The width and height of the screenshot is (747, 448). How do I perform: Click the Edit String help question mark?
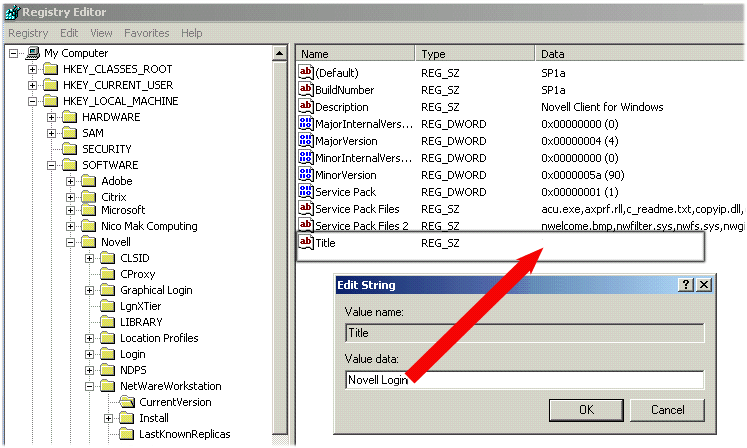(x=686, y=285)
